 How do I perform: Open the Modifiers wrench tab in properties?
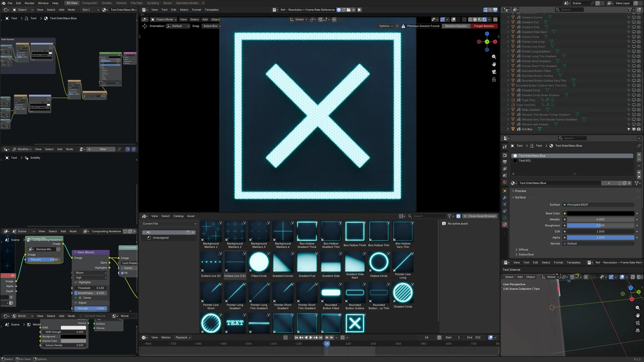click(x=505, y=197)
